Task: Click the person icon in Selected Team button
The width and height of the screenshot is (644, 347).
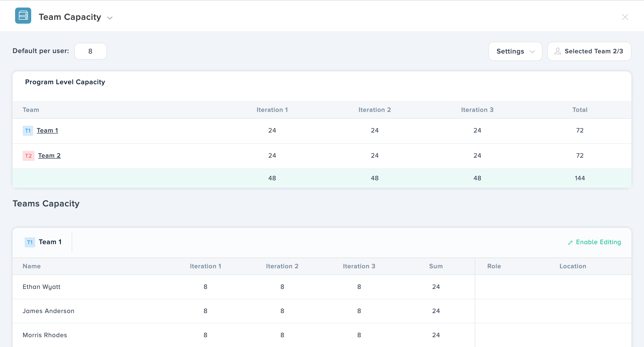Action: [558, 51]
